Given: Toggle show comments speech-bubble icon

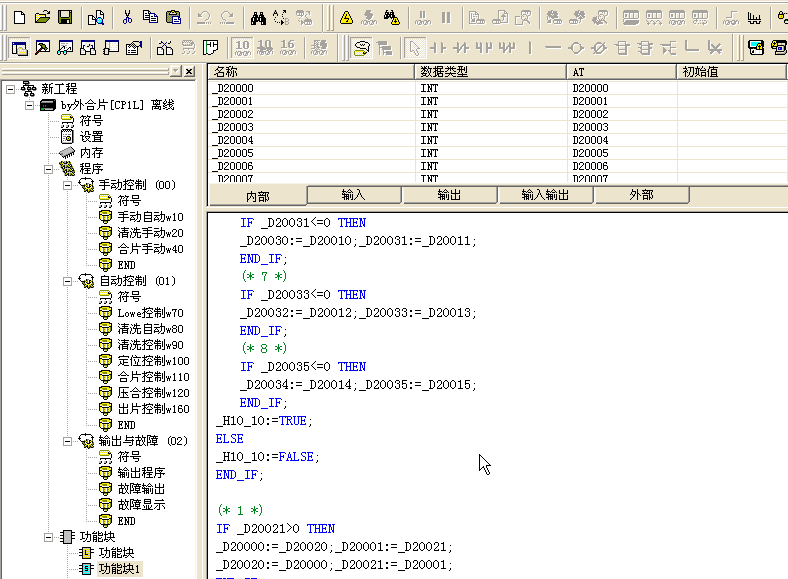Looking at the screenshot, I should [362, 48].
